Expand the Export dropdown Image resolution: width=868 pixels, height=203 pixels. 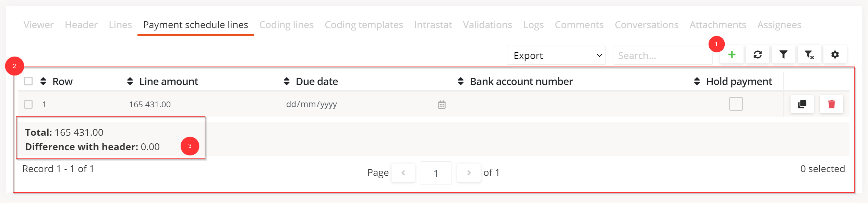(x=556, y=56)
